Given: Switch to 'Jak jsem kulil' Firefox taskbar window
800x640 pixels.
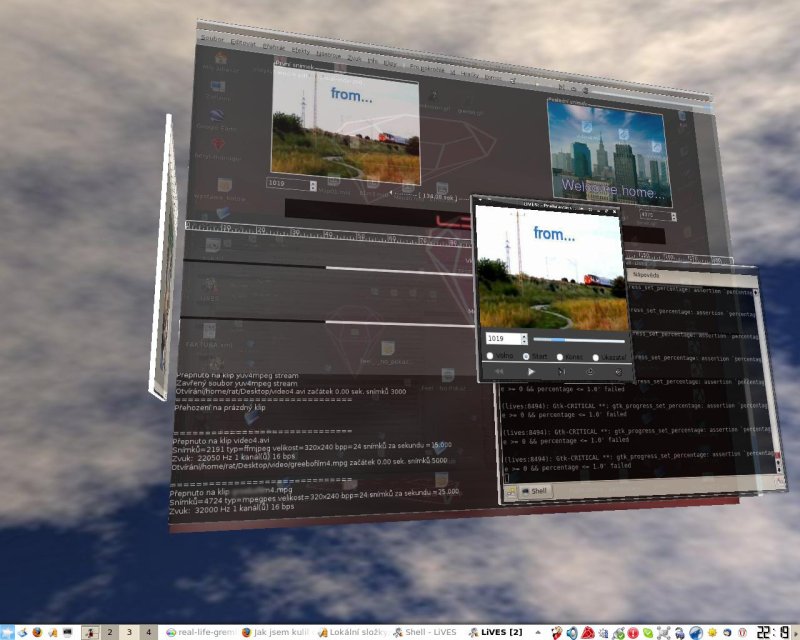Looking at the screenshot, I should tap(276, 632).
